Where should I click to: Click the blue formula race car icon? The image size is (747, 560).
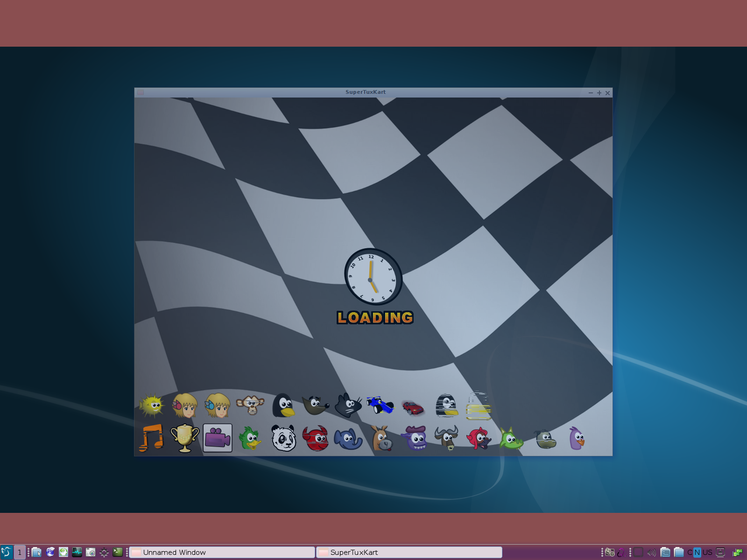380,405
